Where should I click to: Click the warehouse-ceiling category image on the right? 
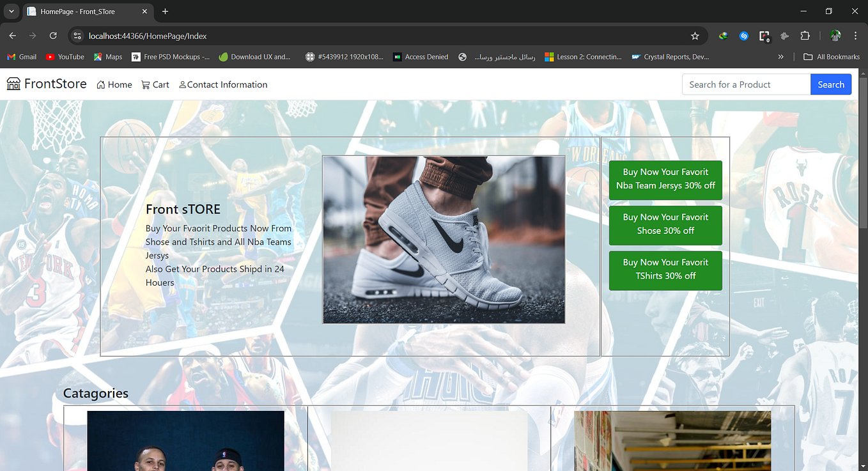pos(672,440)
